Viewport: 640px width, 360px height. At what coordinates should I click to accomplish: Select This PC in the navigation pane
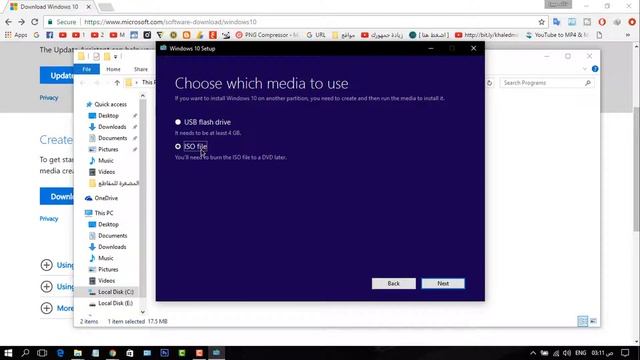point(99,213)
